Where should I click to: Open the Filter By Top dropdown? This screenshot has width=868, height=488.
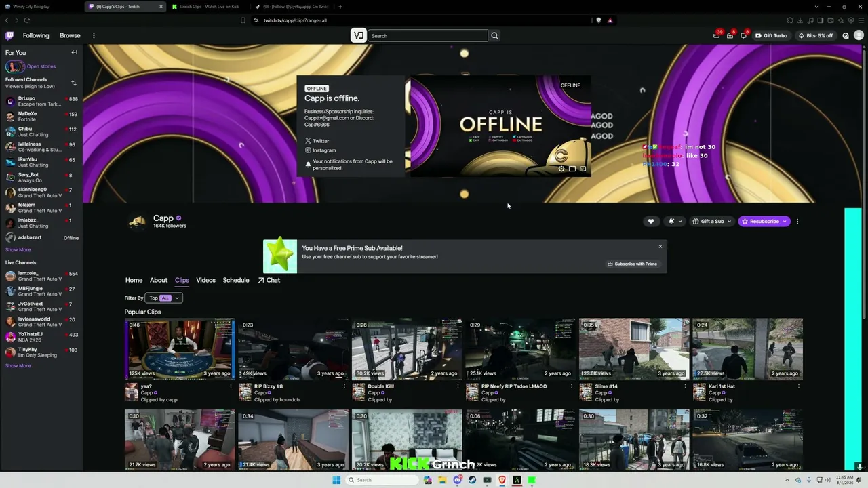click(165, 298)
